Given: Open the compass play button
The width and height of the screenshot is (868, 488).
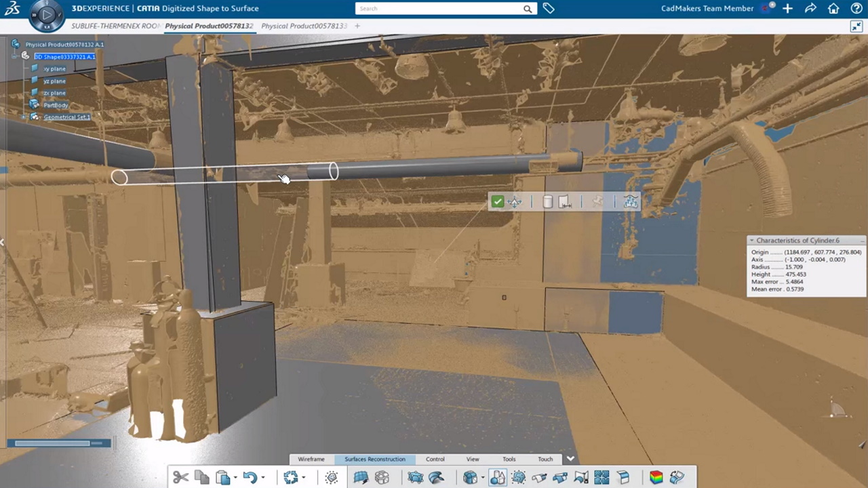Looking at the screenshot, I should click(47, 15).
